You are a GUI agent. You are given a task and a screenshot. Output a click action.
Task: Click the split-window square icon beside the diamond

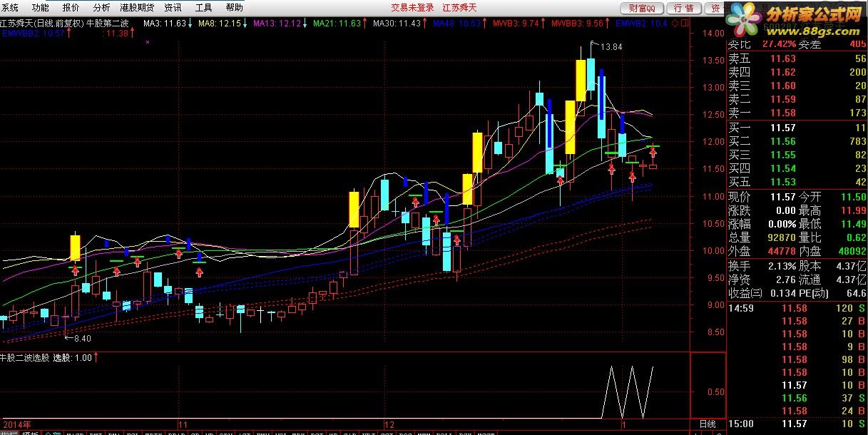685,24
